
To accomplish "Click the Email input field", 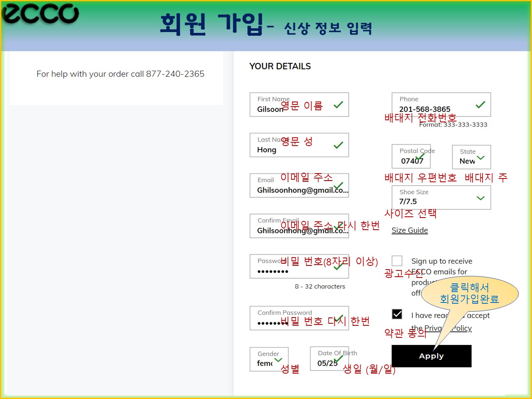I will click(x=299, y=185).
